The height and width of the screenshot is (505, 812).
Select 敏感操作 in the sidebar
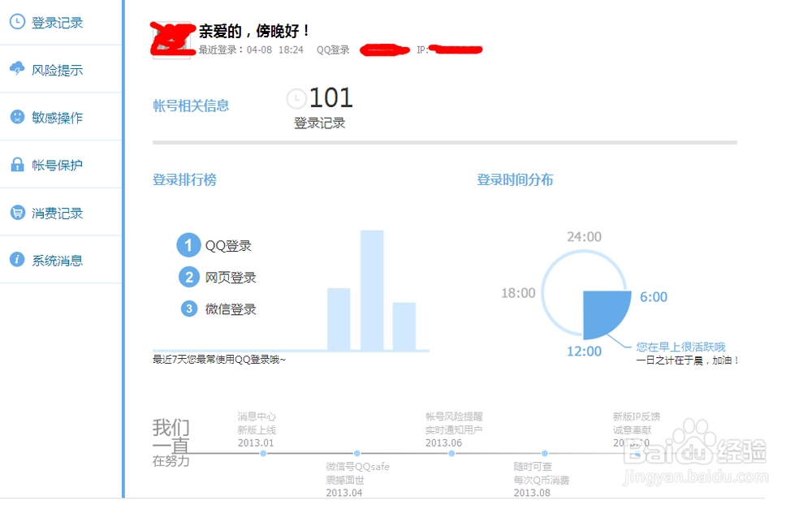(x=61, y=117)
